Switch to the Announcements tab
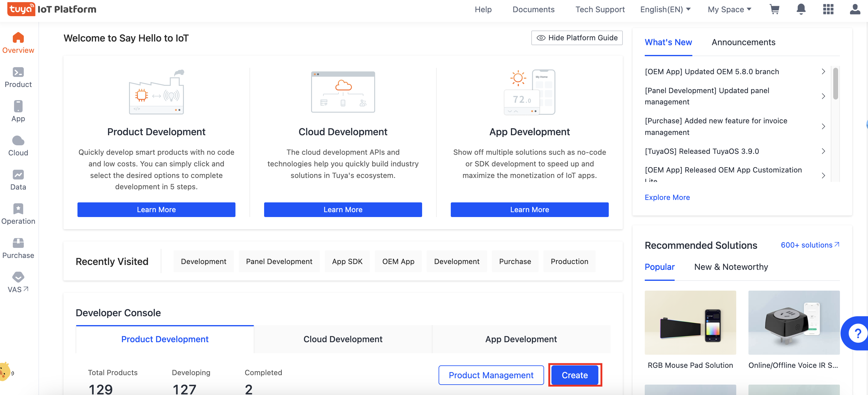Image resolution: width=868 pixels, height=395 pixels. tap(743, 42)
